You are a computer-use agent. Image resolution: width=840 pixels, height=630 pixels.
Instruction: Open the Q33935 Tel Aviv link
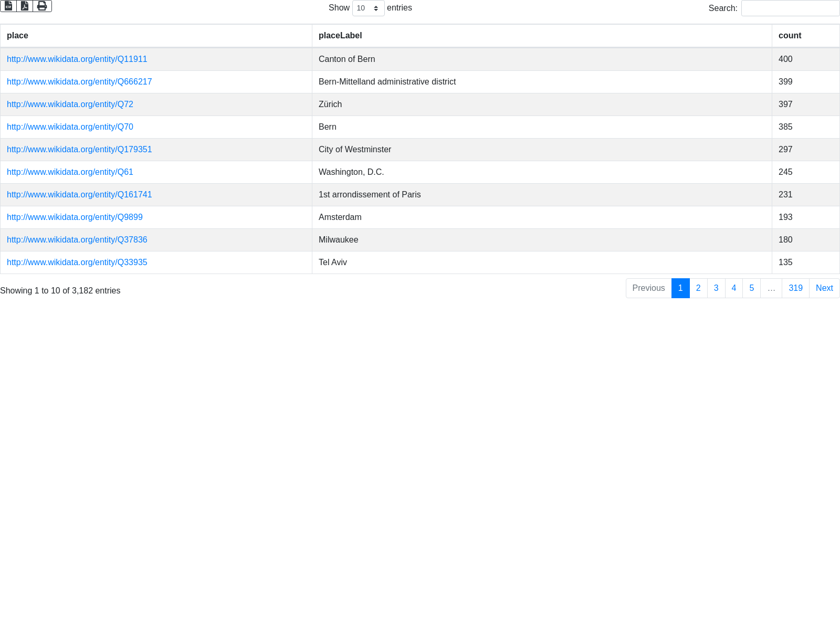77,262
